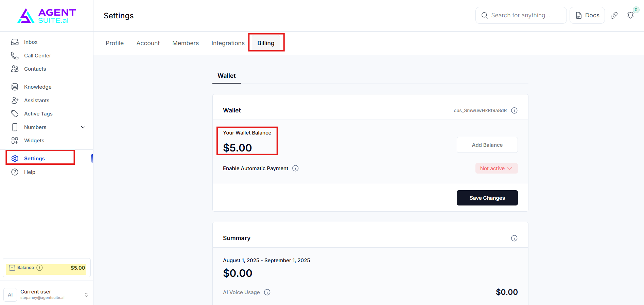Expand the Numbers submenu chevron

83,127
